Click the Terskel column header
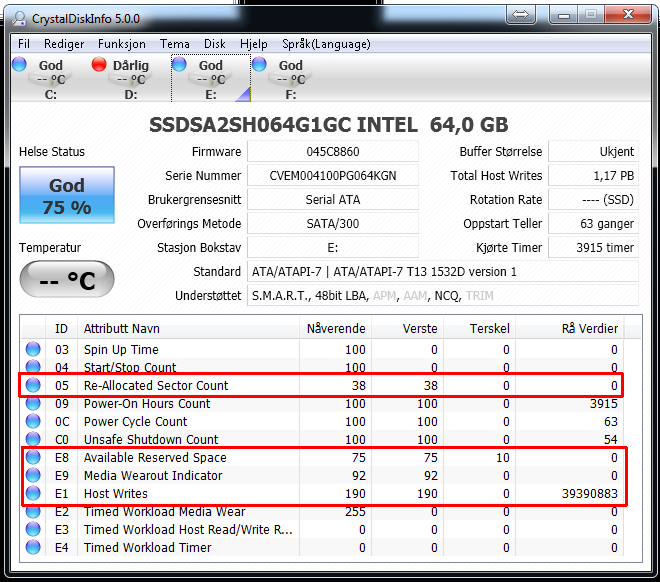Screen dimensions: 660x582 tap(479, 328)
